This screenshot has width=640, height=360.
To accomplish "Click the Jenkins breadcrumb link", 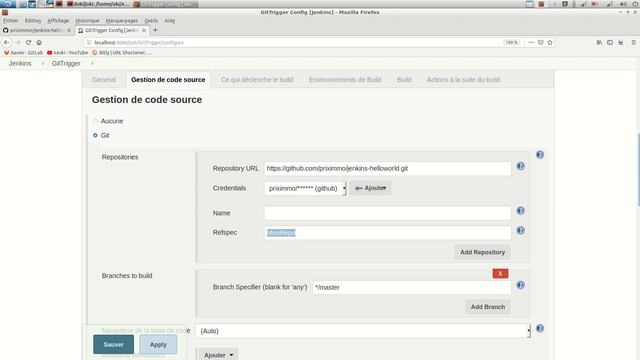I will [x=20, y=64].
